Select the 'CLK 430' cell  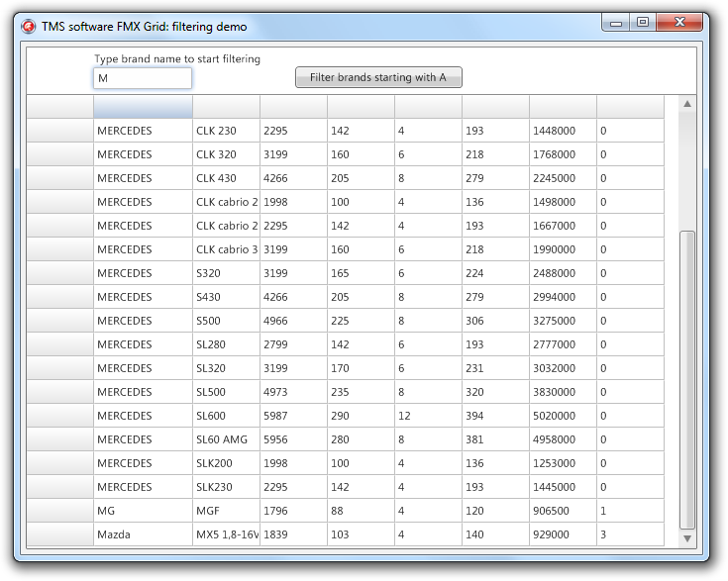pyautogui.click(x=226, y=178)
